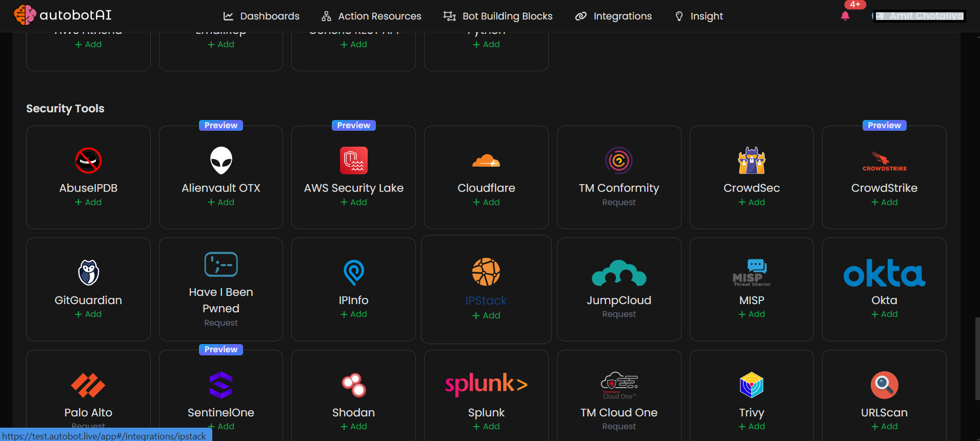
Task: Select the CrowdSec llama icon
Action: [x=751, y=161]
